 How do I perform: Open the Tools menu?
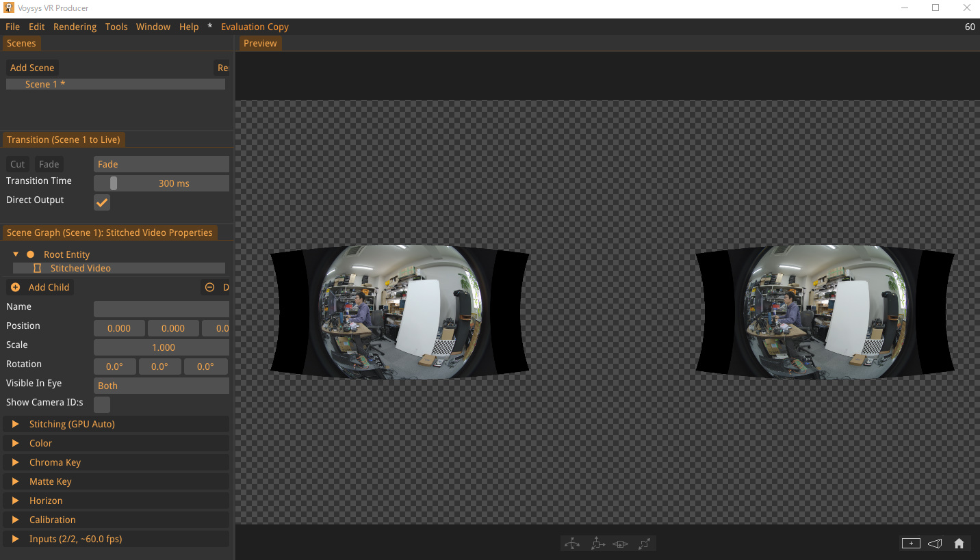click(116, 27)
